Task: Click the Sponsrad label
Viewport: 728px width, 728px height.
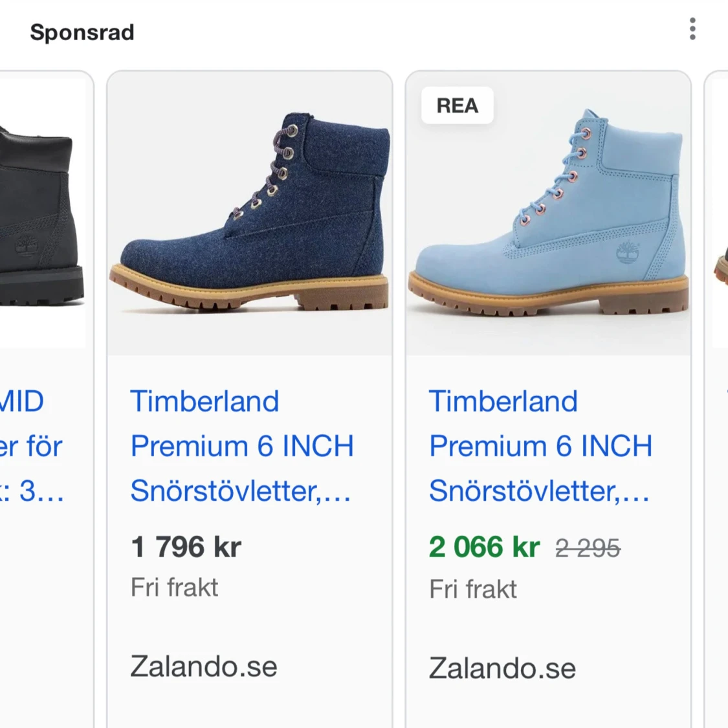Action: click(x=82, y=32)
